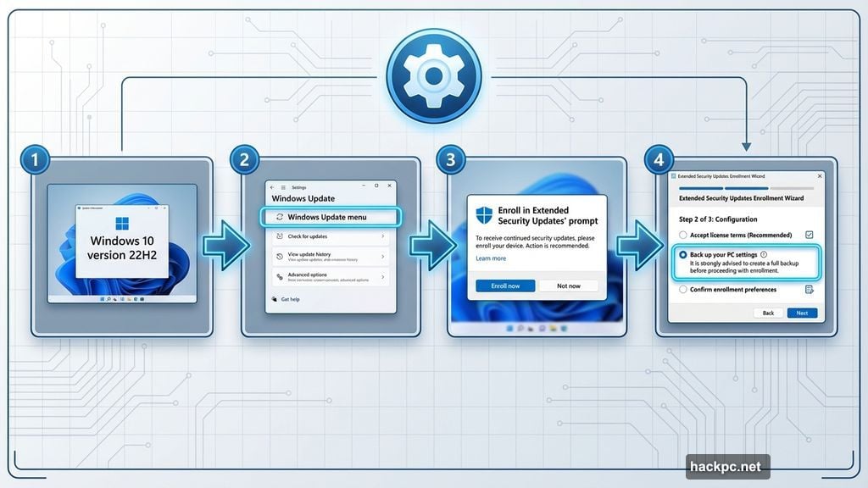The height and width of the screenshot is (488, 868).
Task: Click the Windows Start button on the taskbar
Action: coord(509,327)
